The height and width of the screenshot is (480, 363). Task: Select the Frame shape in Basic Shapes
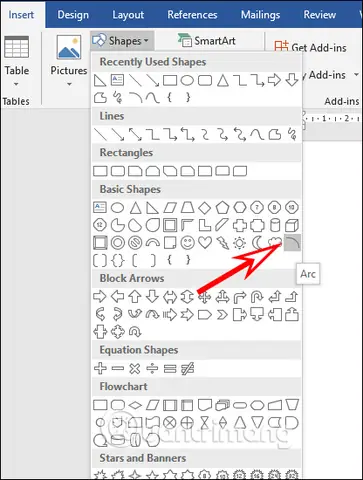click(170, 225)
